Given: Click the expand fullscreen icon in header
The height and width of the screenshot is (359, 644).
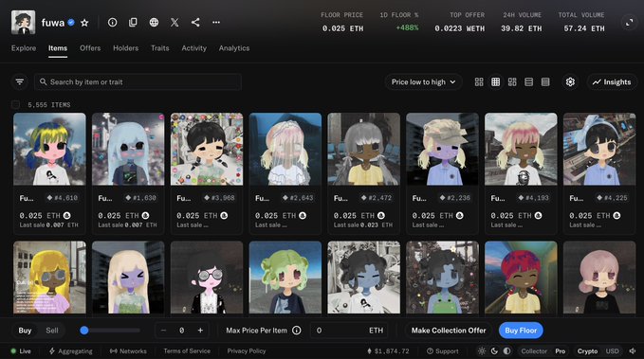Looking at the screenshot, I should point(629,23).
